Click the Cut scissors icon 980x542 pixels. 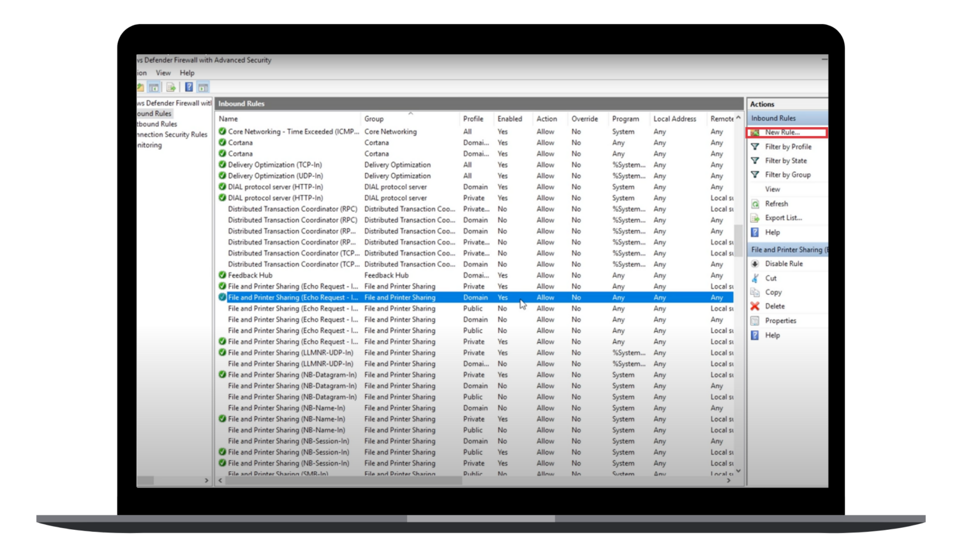[755, 278]
